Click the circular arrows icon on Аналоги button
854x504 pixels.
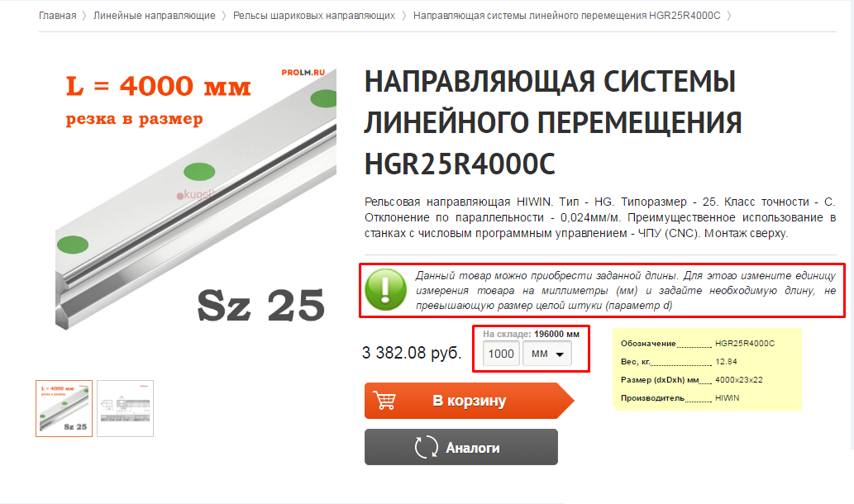[x=426, y=447]
